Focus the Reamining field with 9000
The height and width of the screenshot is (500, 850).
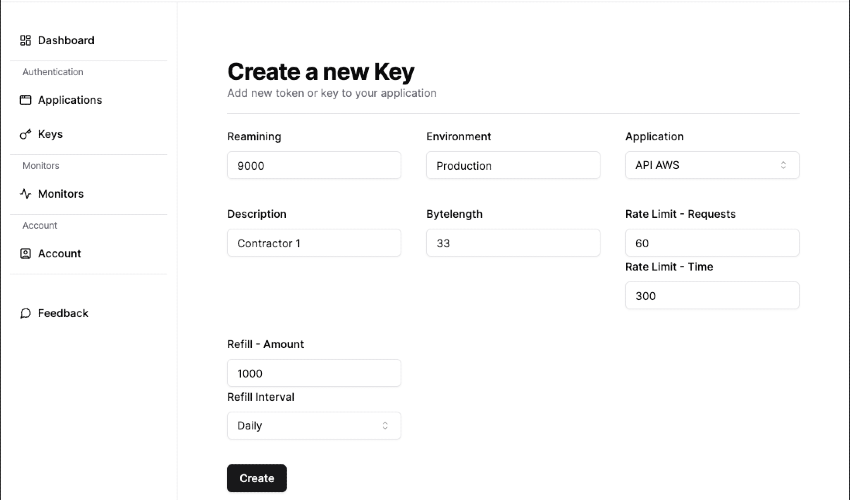point(314,165)
